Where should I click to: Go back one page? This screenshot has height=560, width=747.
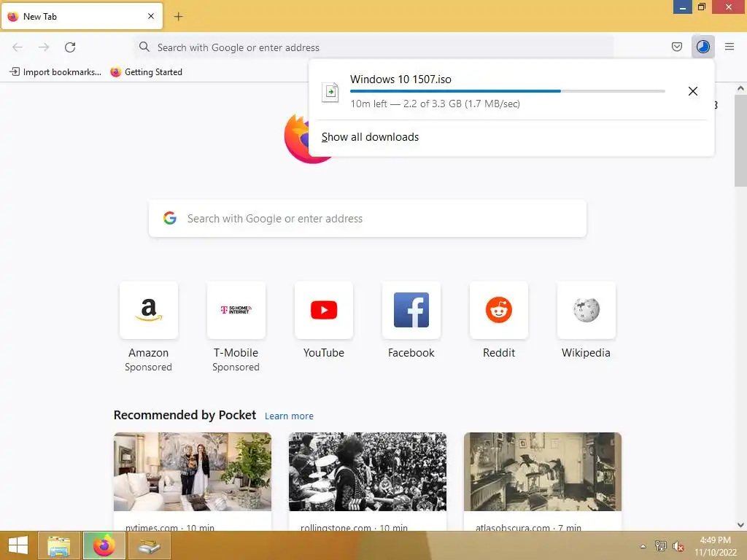tap(18, 47)
